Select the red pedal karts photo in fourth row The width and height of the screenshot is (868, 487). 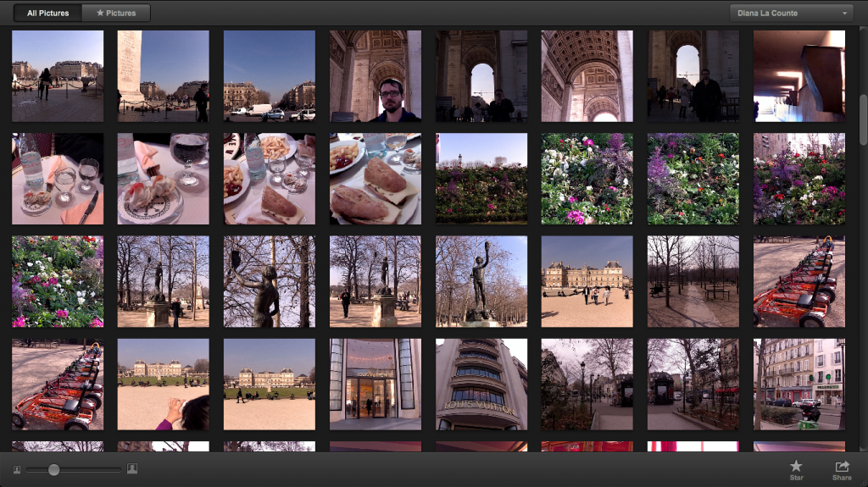(x=58, y=385)
